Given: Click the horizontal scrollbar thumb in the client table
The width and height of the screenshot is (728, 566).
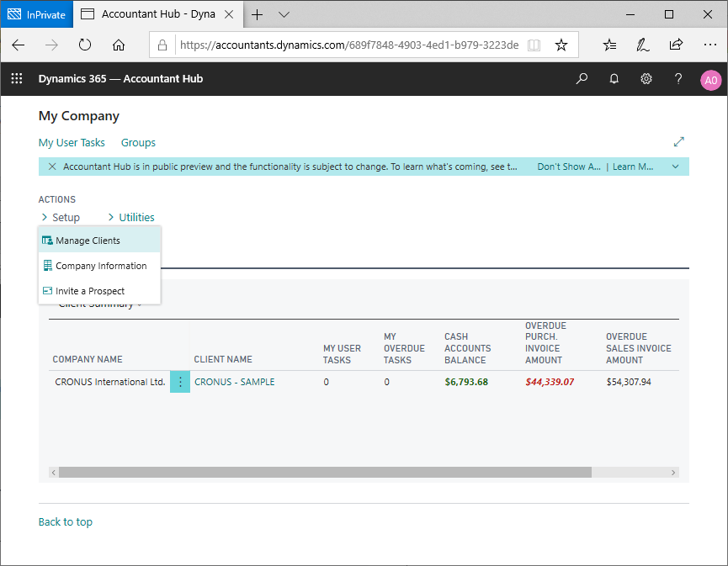Looking at the screenshot, I should [325, 473].
